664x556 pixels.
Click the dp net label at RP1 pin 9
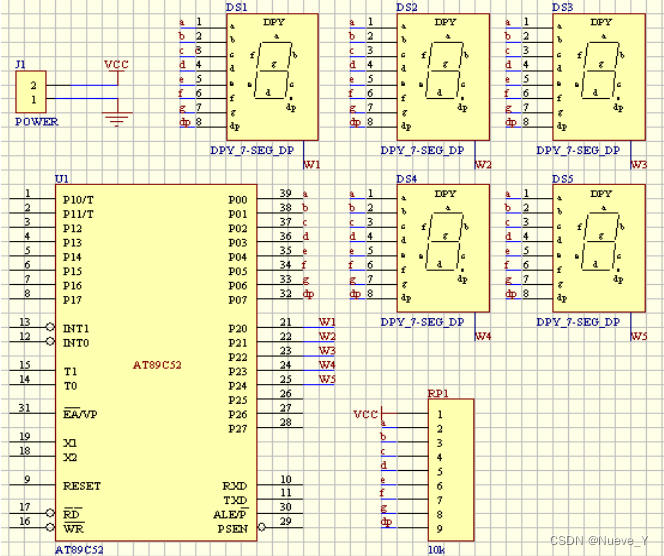pos(386,522)
